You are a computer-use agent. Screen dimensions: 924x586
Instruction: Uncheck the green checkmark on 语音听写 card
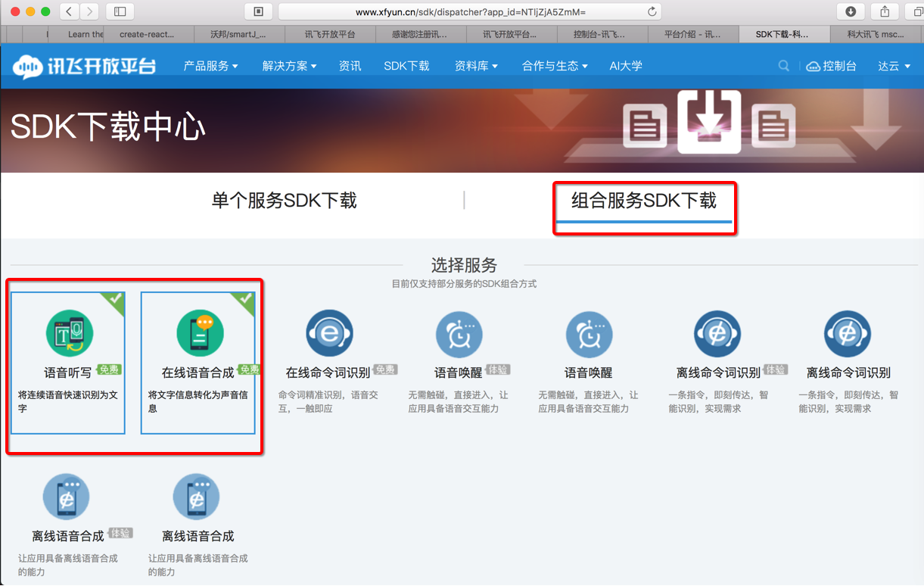coord(115,301)
